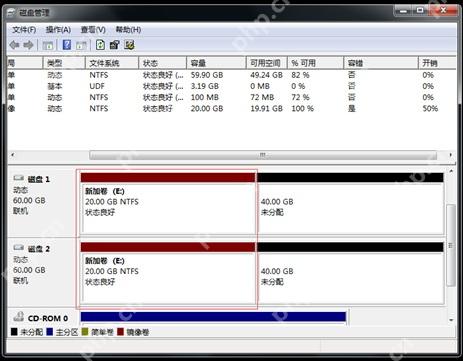Select mirrored volume E: on 磁盘 2

pyautogui.click(x=168, y=273)
